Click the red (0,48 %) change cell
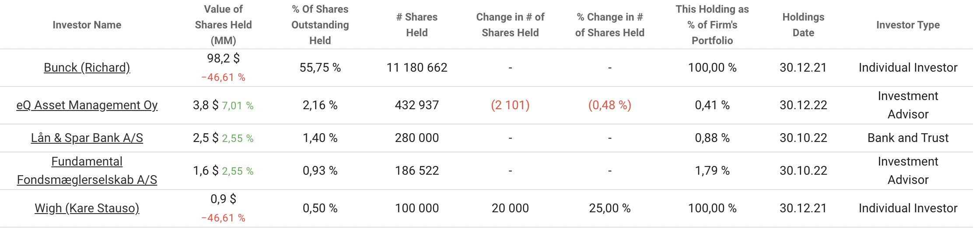Screen dimensions: 980x228 tap(609, 105)
